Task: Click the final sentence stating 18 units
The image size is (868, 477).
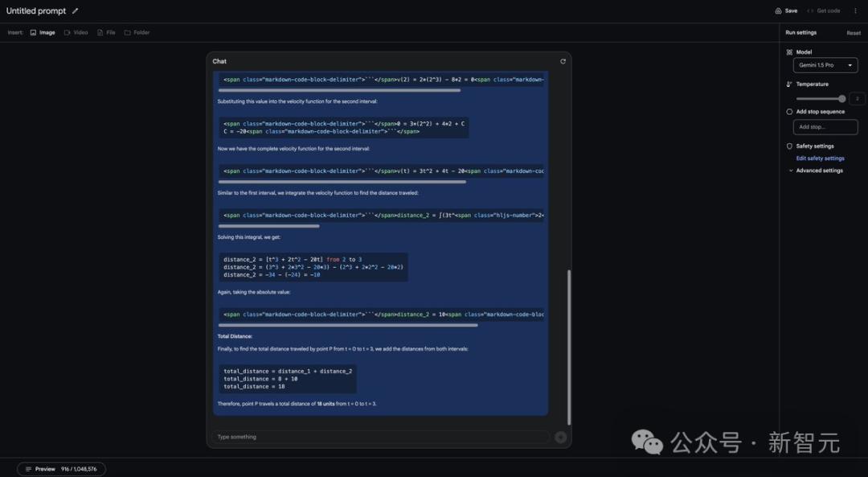Action: [297, 404]
